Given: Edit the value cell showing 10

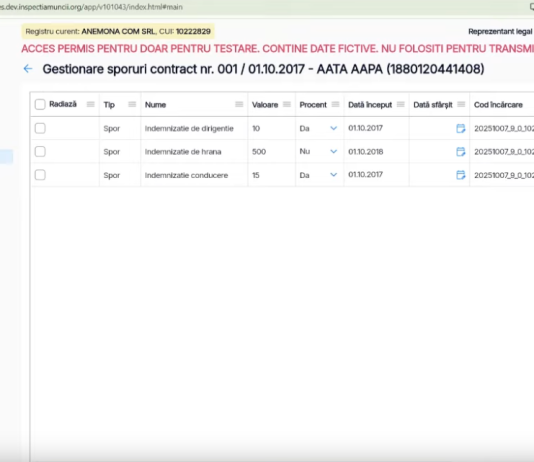Looking at the screenshot, I should click(272, 128).
